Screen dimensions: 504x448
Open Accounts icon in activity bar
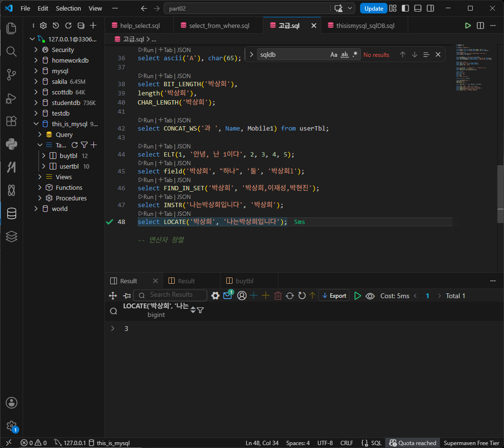coord(11,403)
